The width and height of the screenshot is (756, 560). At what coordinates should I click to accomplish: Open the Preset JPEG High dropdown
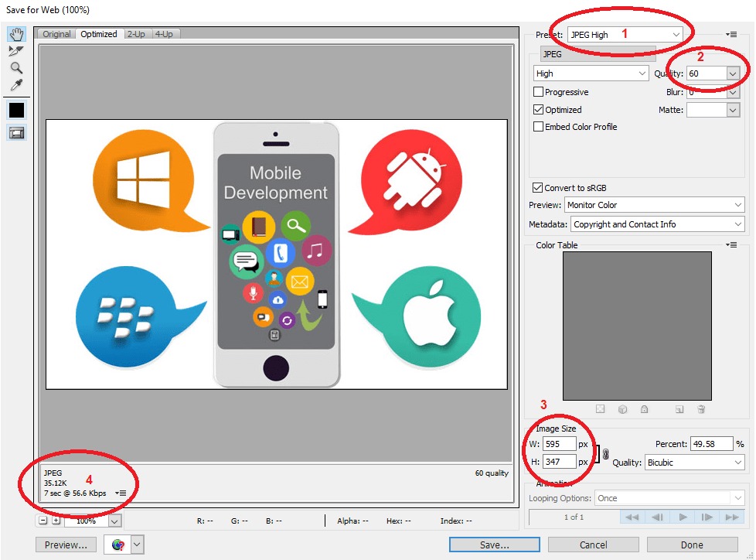(x=625, y=35)
